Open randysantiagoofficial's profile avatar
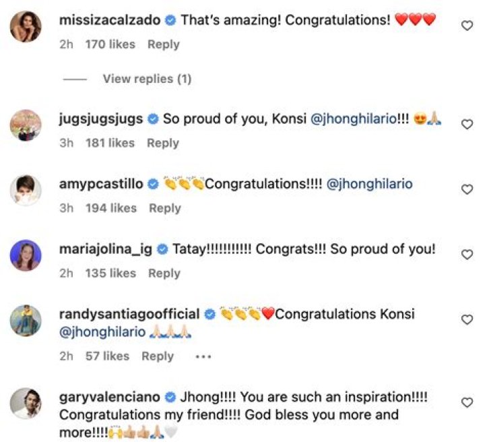The width and height of the screenshot is (485, 448). 26,321
